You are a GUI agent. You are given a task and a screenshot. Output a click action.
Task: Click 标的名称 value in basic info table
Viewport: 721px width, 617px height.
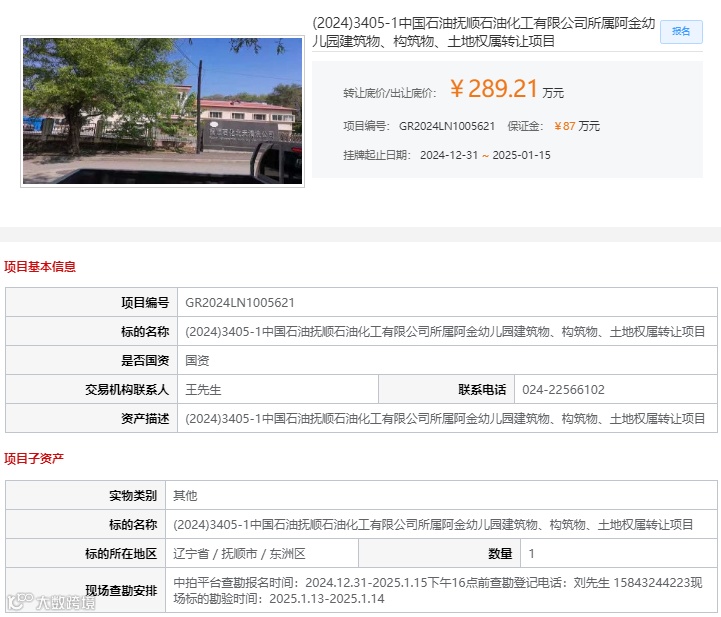[445, 331]
